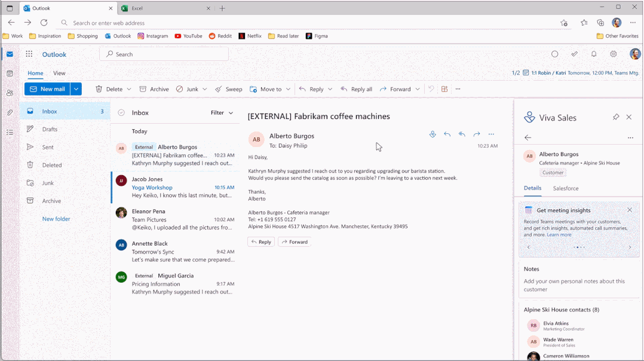Viewport: 644px width, 361px height.
Task: Open the My Day checkmark icon
Action: pyautogui.click(x=574, y=54)
